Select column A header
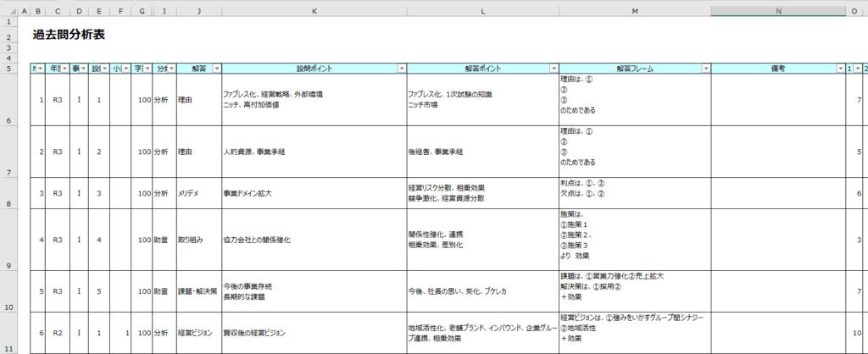The width and height of the screenshot is (868, 354). point(24,11)
